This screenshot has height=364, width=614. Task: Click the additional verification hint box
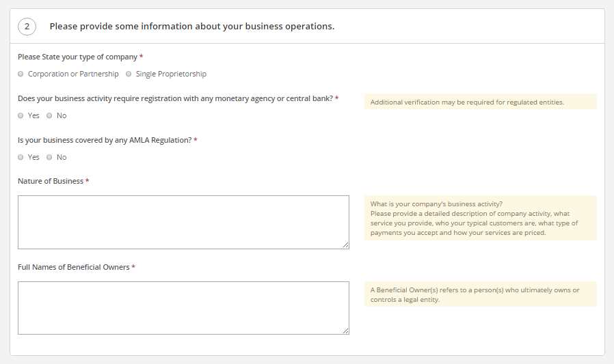coord(481,102)
